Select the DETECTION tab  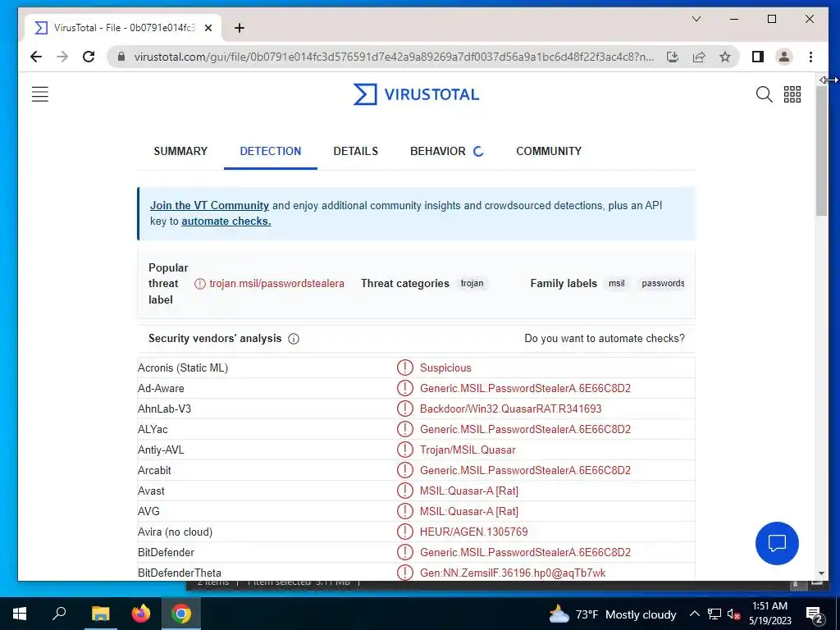click(x=271, y=151)
